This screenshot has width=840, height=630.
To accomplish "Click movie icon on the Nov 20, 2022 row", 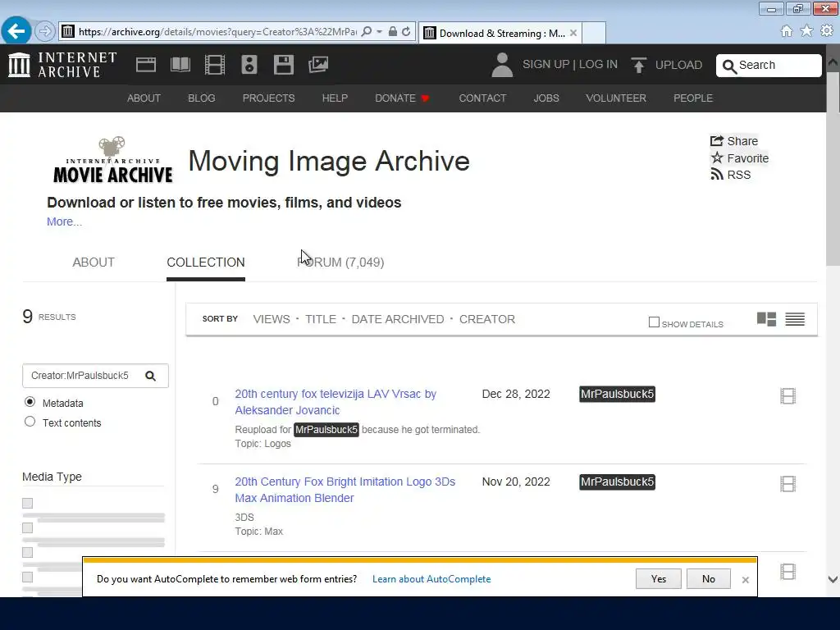I will click(x=788, y=484).
